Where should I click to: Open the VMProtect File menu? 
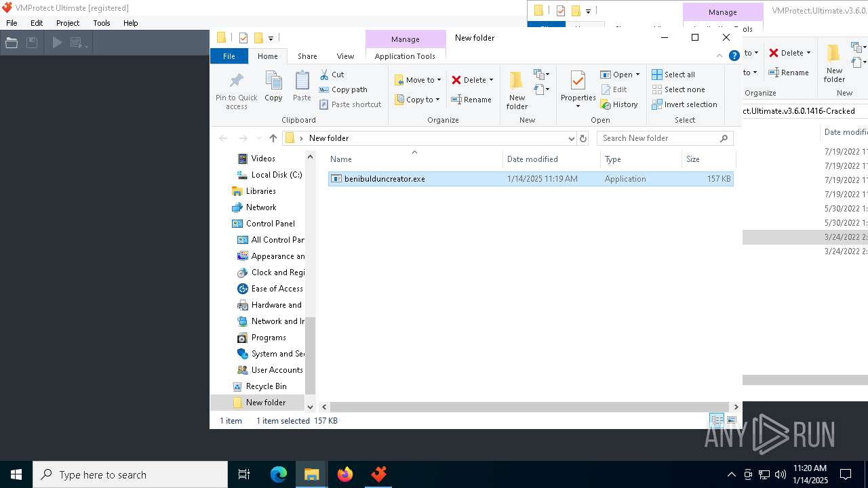(x=12, y=22)
